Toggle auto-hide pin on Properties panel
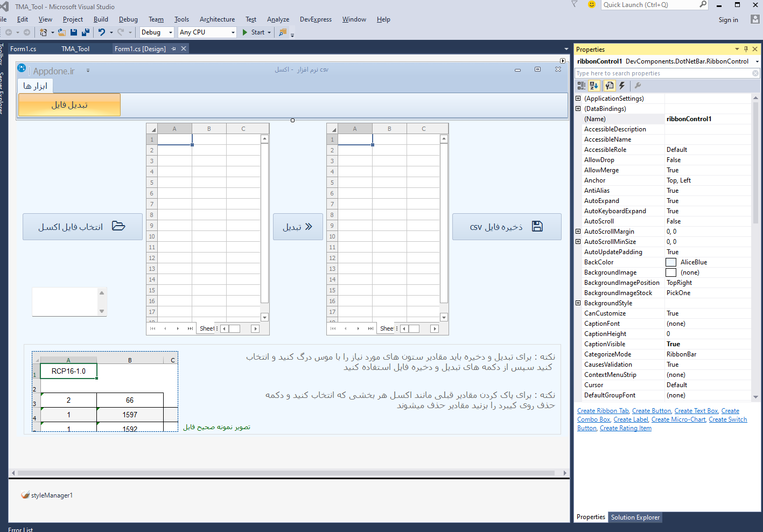This screenshot has width=763, height=532. (x=746, y=49)
